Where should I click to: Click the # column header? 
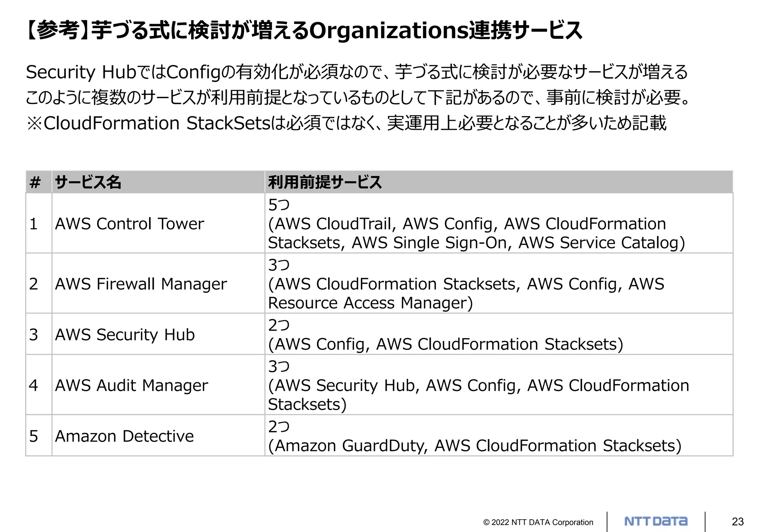coord(39,182)
